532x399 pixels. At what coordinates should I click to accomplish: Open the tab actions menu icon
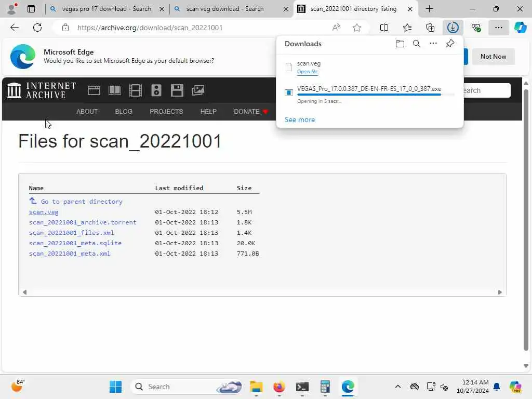point(31,9)
